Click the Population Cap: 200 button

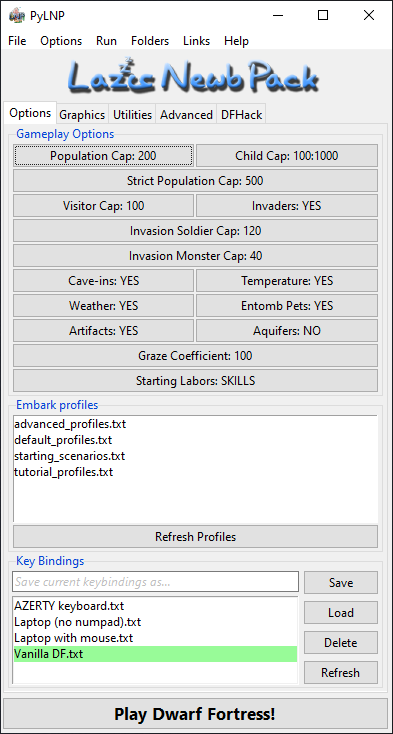coord(103,155)
